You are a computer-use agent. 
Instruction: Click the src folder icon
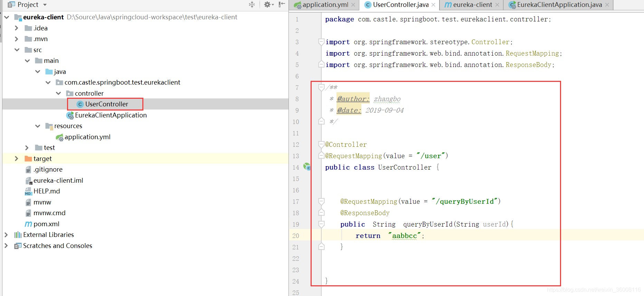pos(28,50)
